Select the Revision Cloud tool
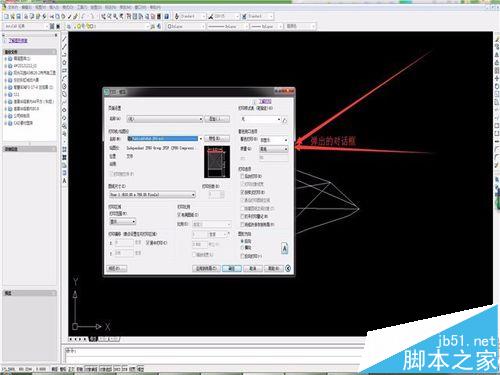The width and height of the screenshot is (500, 375). click(x=64, y=94)
